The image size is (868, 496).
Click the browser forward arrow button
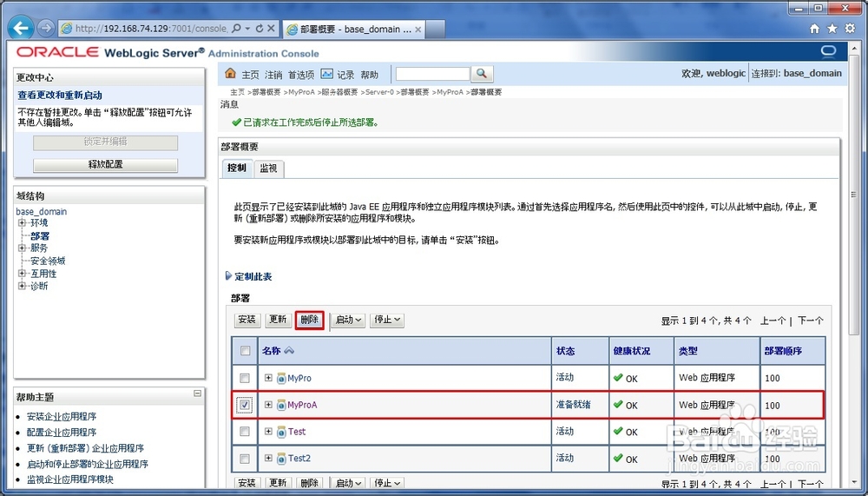click(x=46, y=28)
